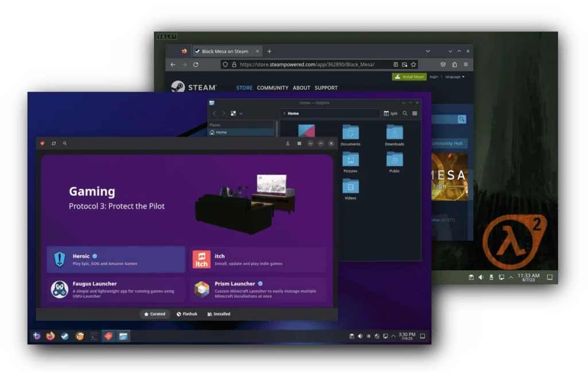Open Firefox from the taskbar
This screenshot has width=588, height=372.
tap(50, 336)
